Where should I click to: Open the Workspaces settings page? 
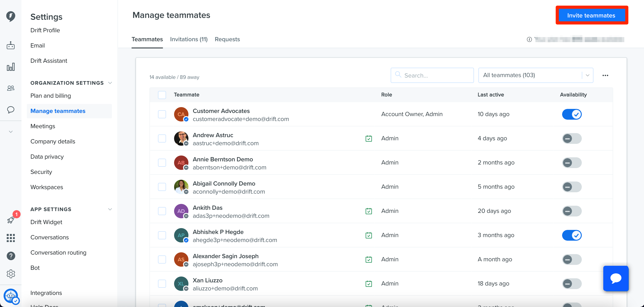(x=47, y=187)
